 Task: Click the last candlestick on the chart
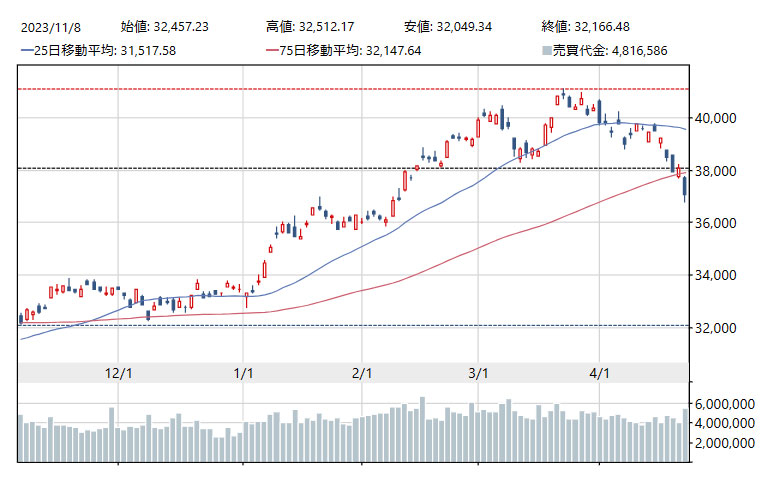pos(685,187)
